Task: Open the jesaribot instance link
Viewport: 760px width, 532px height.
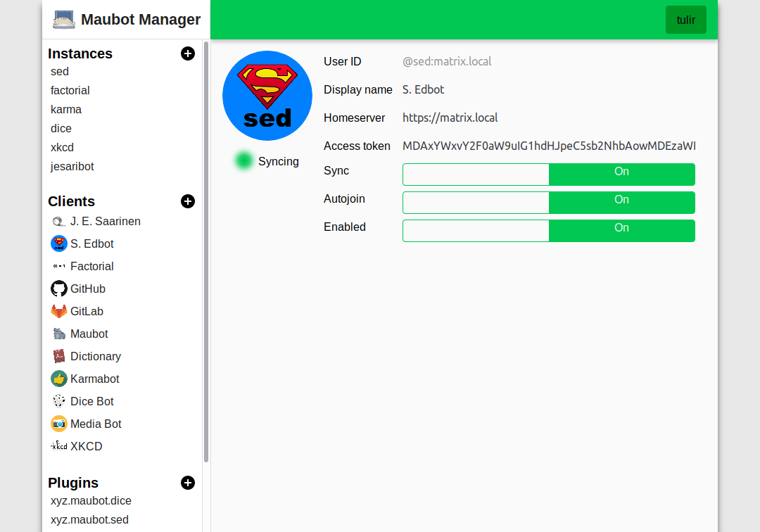Action: (x=72, y=166)
